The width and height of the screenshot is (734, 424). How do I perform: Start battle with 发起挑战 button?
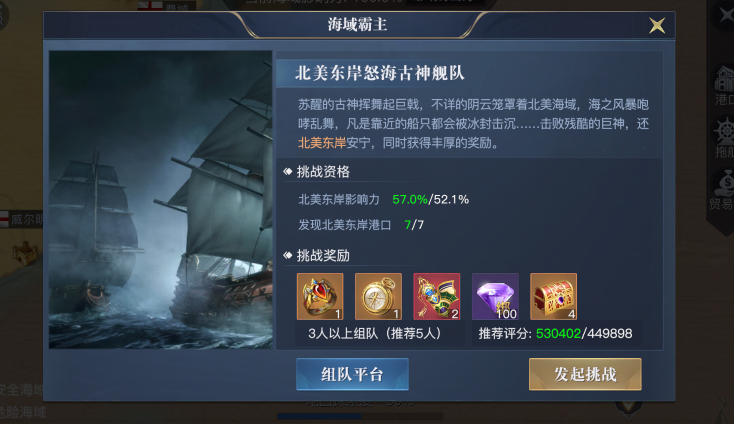[x=585, y=374]
